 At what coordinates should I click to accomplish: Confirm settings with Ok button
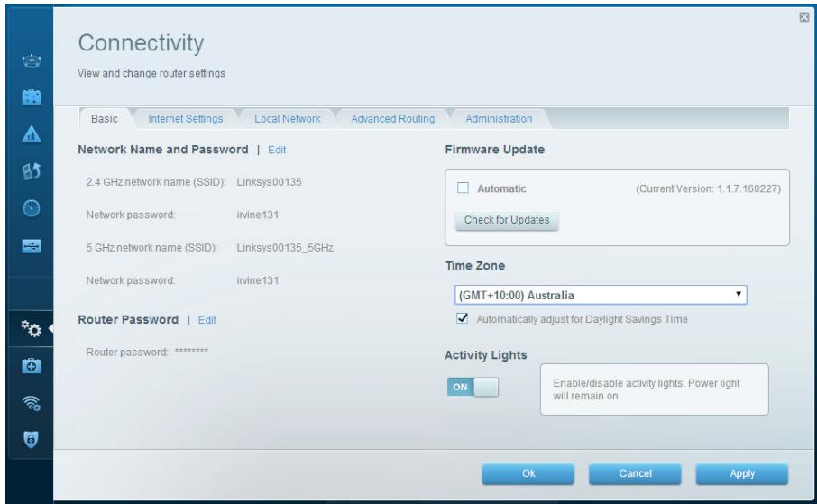(x=528, y=473)
